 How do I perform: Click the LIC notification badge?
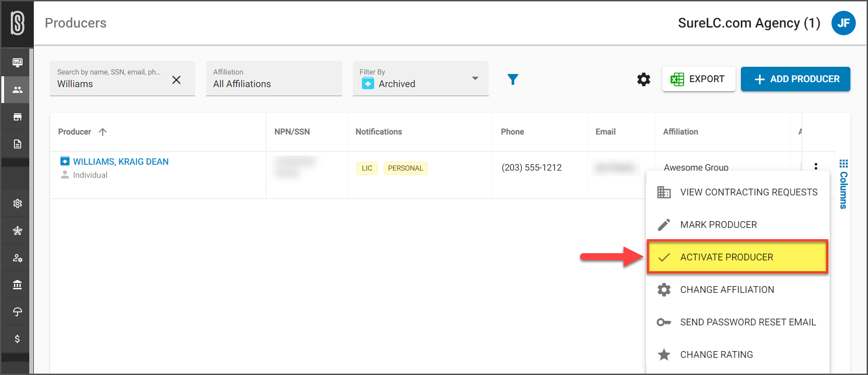click(367, 168)
